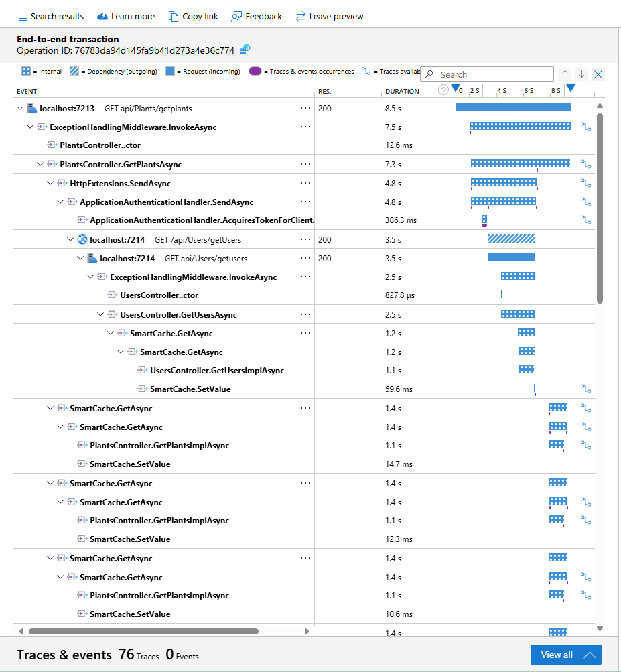Click the horizontal scrollbar under the events
This screenshot has height=672, width=621.
pos(143,631)
